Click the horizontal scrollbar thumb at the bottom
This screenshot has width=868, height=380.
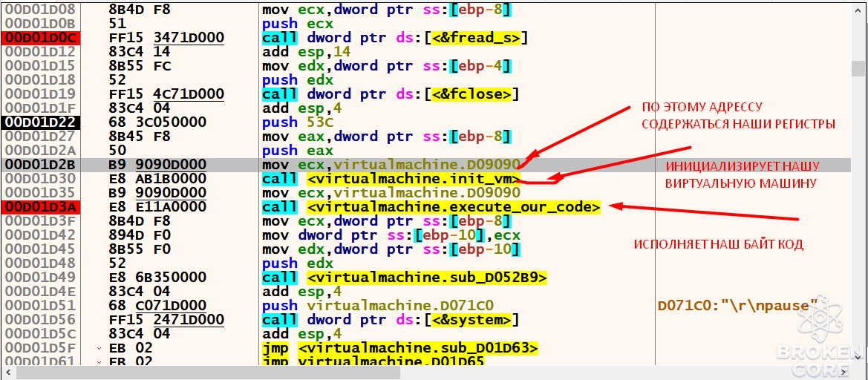tap(208, 373)
